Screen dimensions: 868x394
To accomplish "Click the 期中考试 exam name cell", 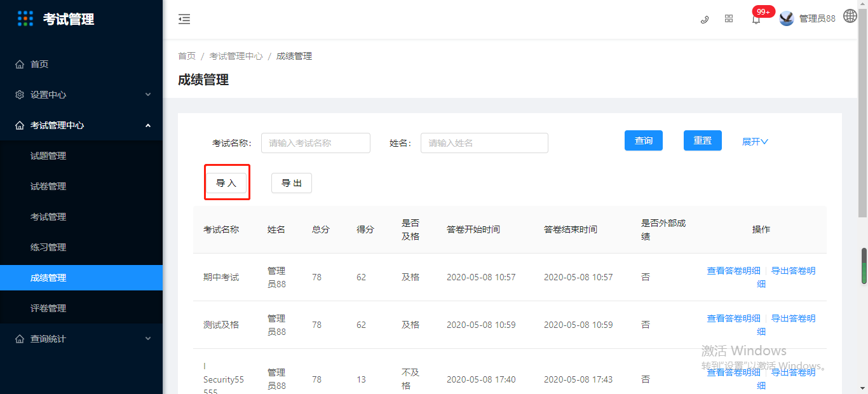I will coord(221,277).
